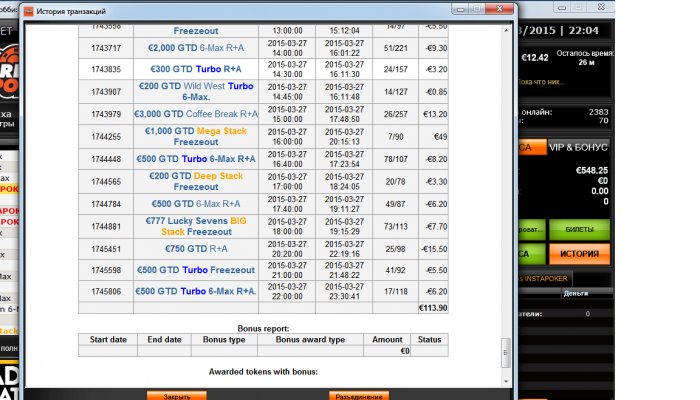Image resolution: width=700 pixels, height=400 pixels.
Task: Select the Деньги tab in lobby
Action: pos(575,293)
